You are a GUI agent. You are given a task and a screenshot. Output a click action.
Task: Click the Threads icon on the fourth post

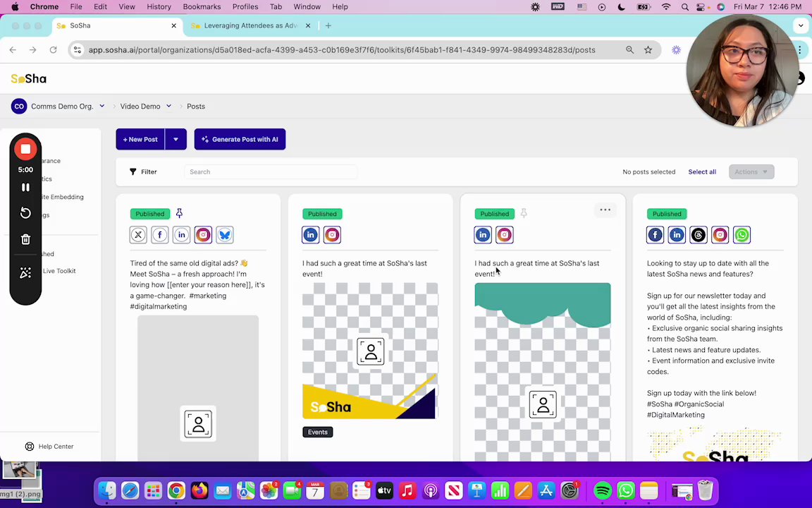[698, 235]
